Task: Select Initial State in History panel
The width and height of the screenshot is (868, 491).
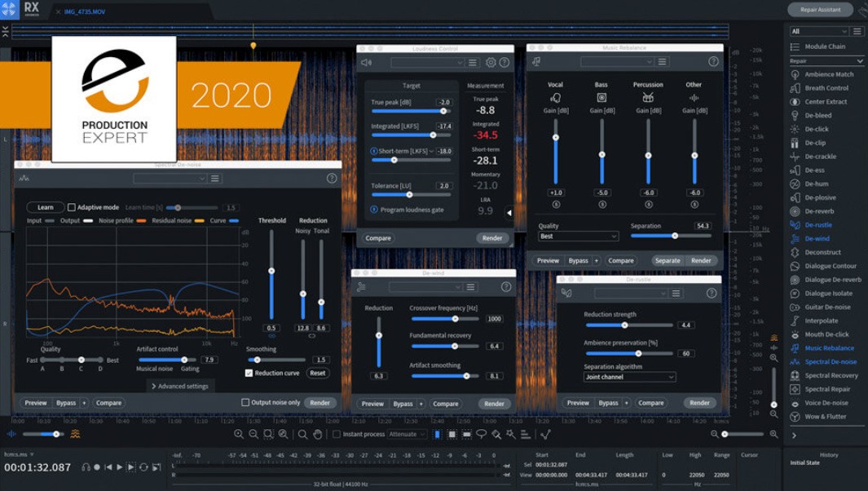Action: 805,462
